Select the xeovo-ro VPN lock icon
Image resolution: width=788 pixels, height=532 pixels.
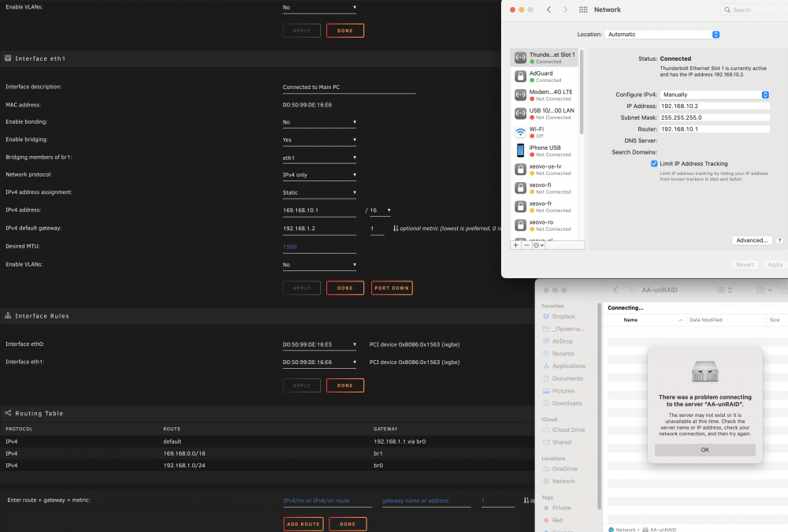(520, 225)
